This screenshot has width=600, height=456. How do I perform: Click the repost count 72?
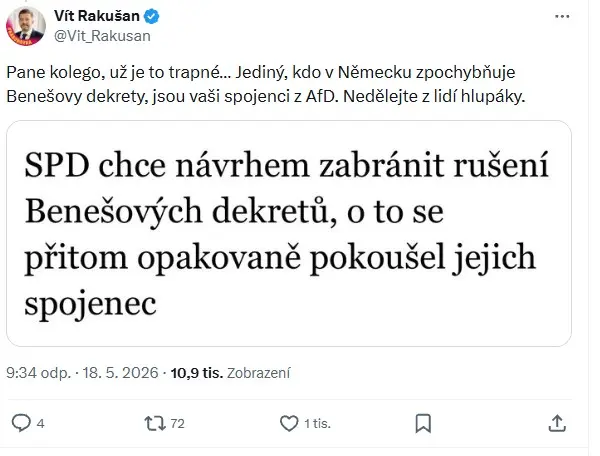click(x=178, y=423)
